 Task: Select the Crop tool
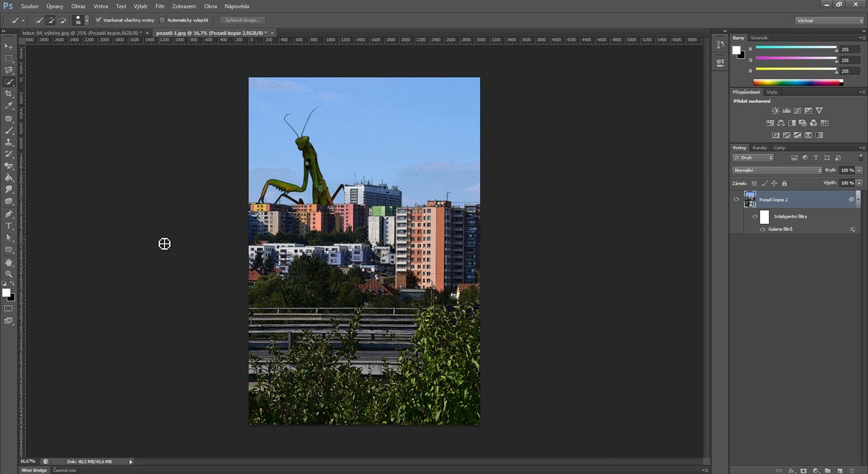[9, 94]
